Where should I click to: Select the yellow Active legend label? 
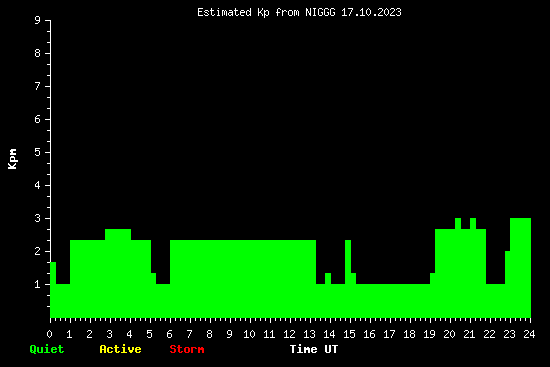pyautogui.click(x=120, y=349)
